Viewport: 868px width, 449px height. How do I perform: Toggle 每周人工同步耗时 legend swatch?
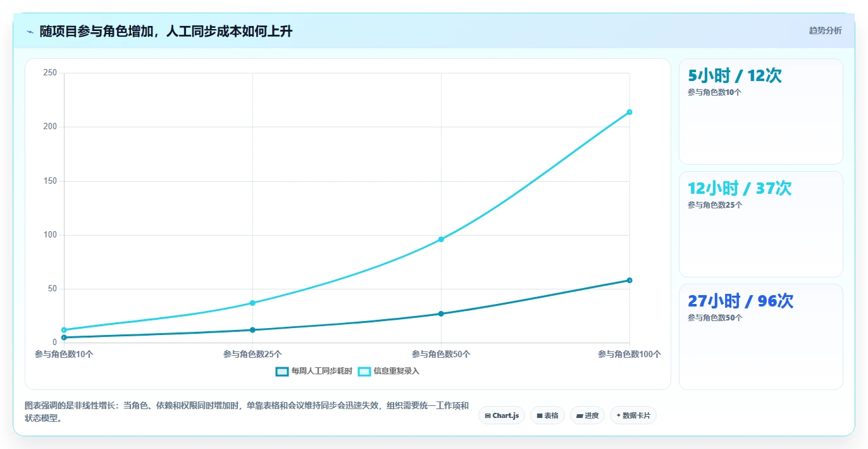tap(282, 371)
